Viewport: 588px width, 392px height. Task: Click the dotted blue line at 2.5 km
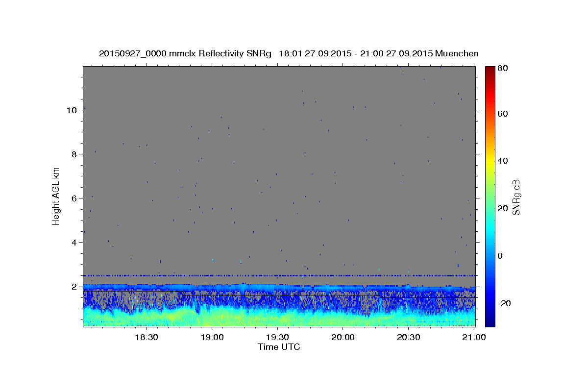point(279,275)
